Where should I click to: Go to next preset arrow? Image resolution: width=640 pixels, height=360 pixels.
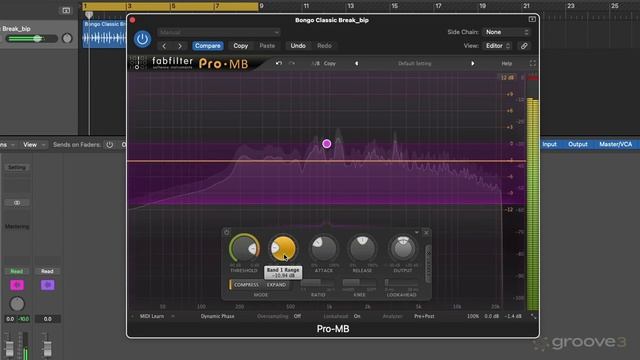[473, 64]
